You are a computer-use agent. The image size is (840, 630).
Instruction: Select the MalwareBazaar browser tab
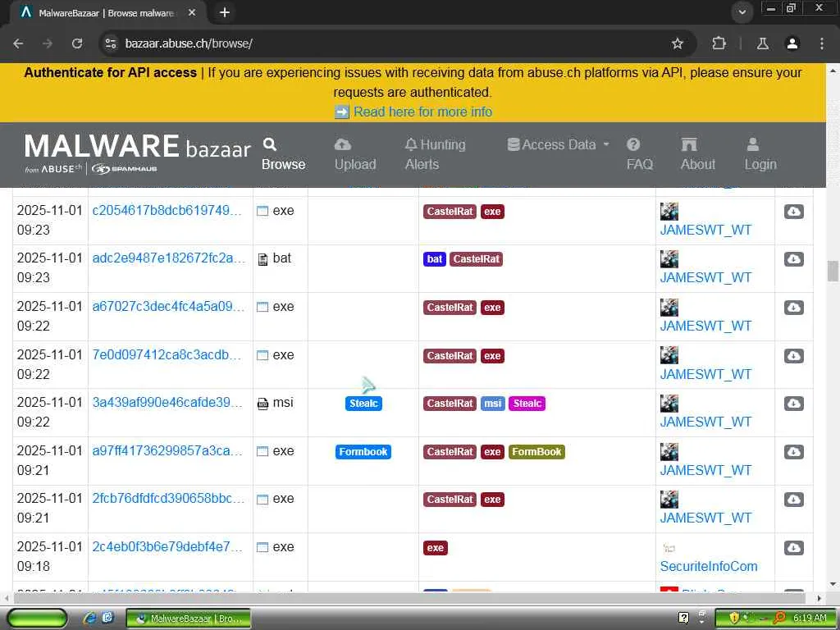[106, 13]
